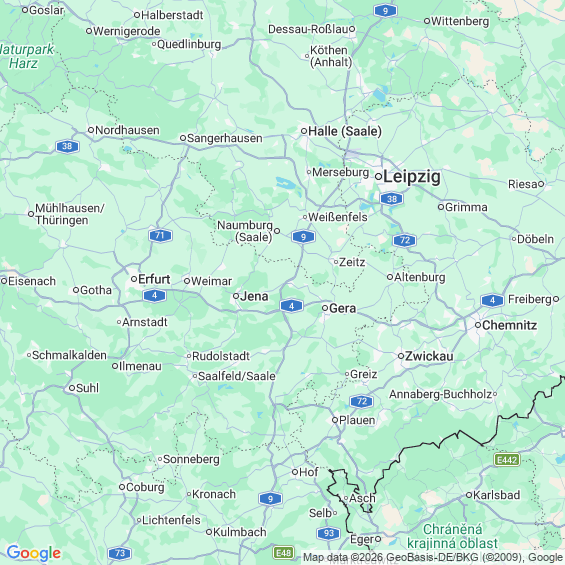Image resolution: width=565 pixels, height=565 pixels.
Task: Click the E48 road badge at the bottom
Action: [x=284, y=552]
